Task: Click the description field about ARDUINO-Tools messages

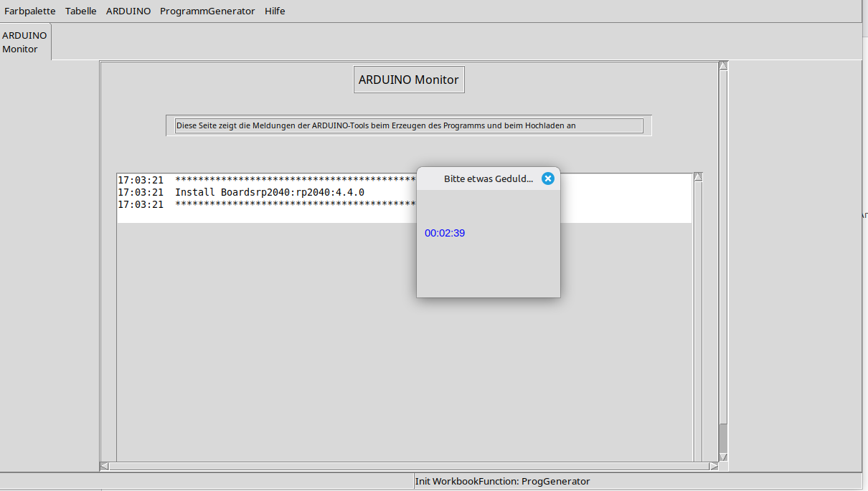Action: coord(408,125)
